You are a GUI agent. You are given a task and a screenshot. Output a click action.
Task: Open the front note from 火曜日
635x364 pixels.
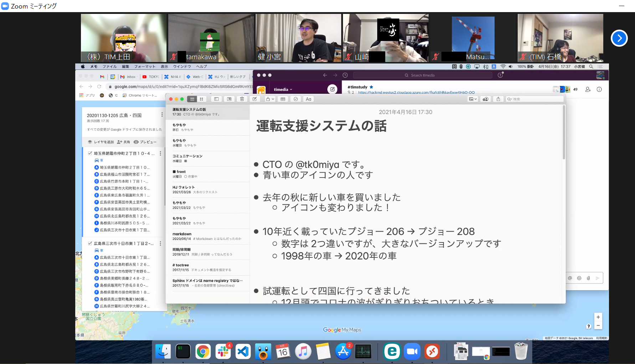coord(208,174)
